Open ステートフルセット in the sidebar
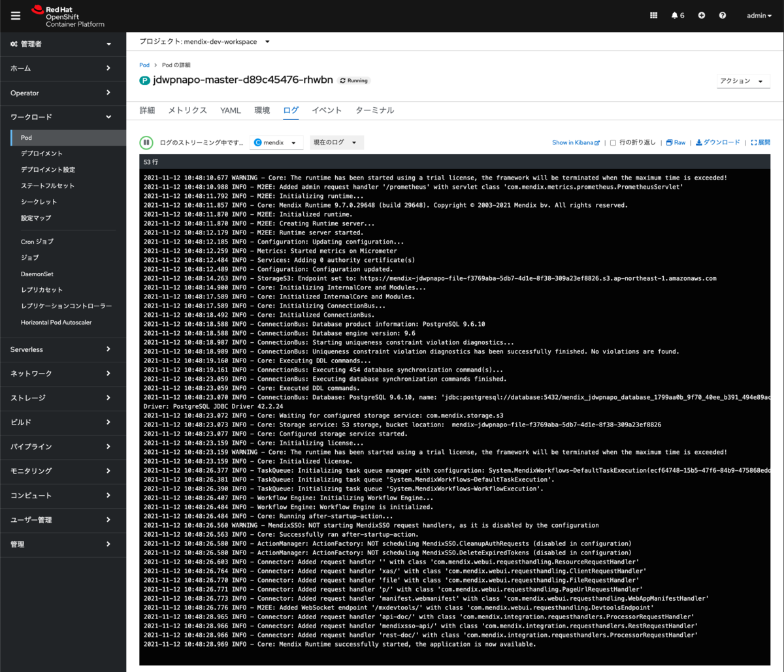 click(68, 186)
